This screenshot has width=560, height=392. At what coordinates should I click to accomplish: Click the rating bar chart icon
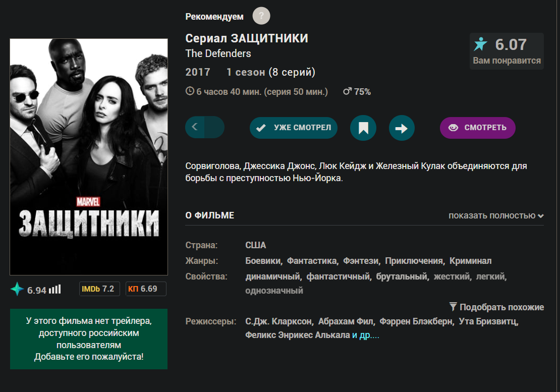point(54,289)
